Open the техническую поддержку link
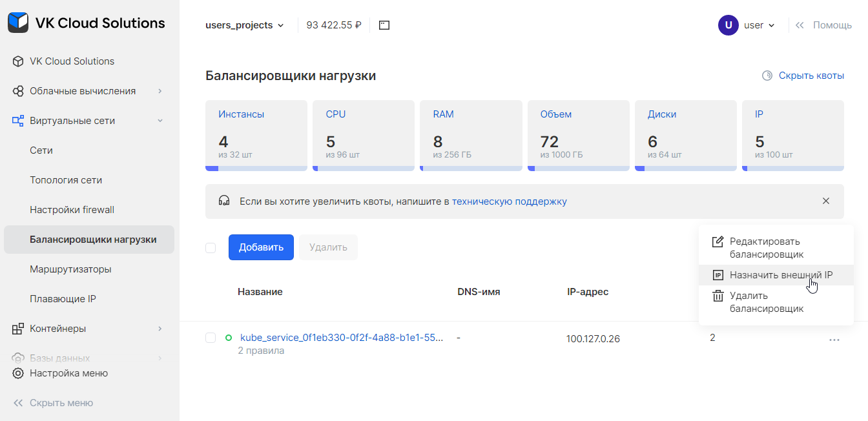Screen dimensions: 868x421 pos(510,201)
